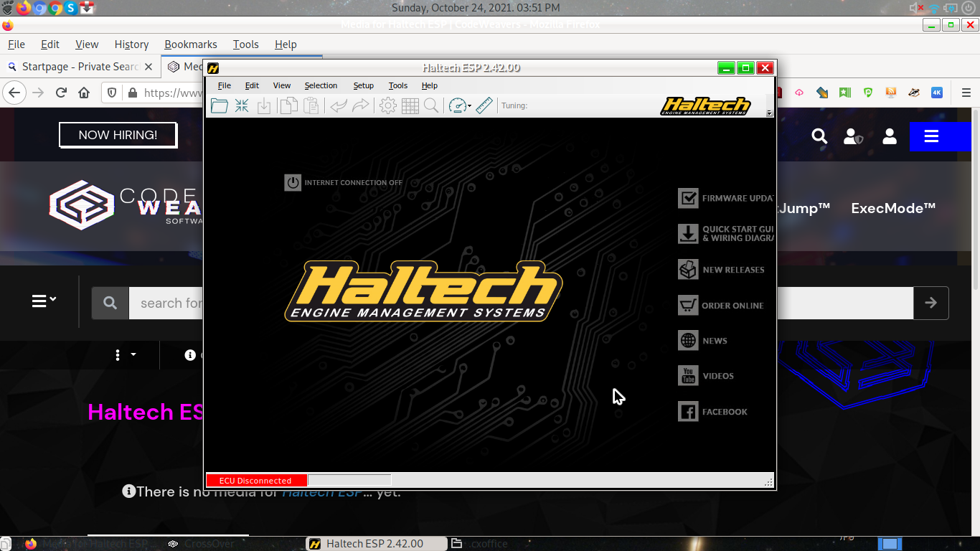Click the NOW HIRING! button

pos(118,135)
